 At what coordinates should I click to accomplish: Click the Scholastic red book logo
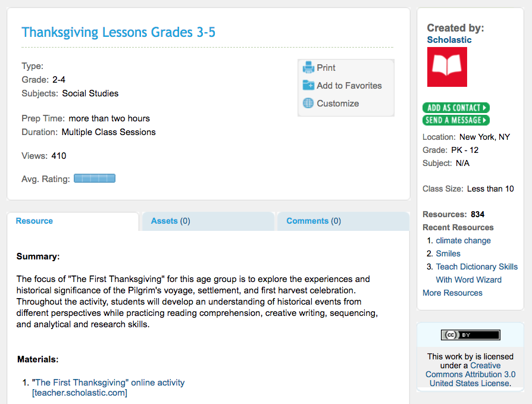pyautogui.click(x=447, y=67)
